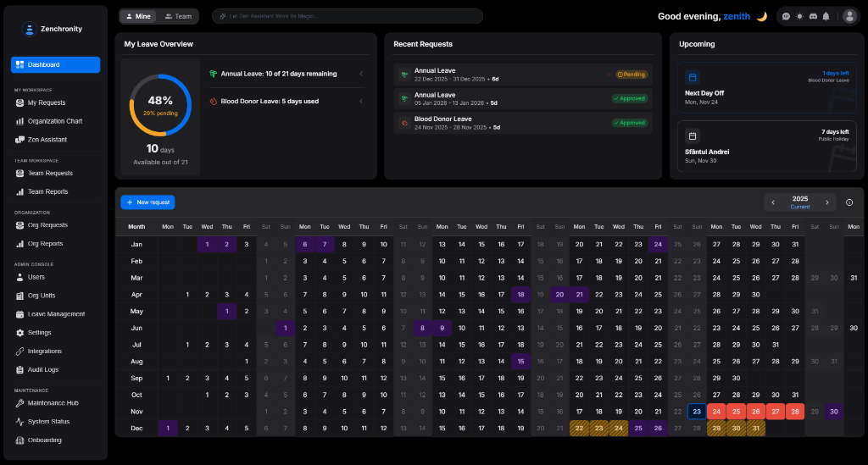Screen dimensions: 868x465
Task: Open the calendar legend info icon
Action: [849, 202]
